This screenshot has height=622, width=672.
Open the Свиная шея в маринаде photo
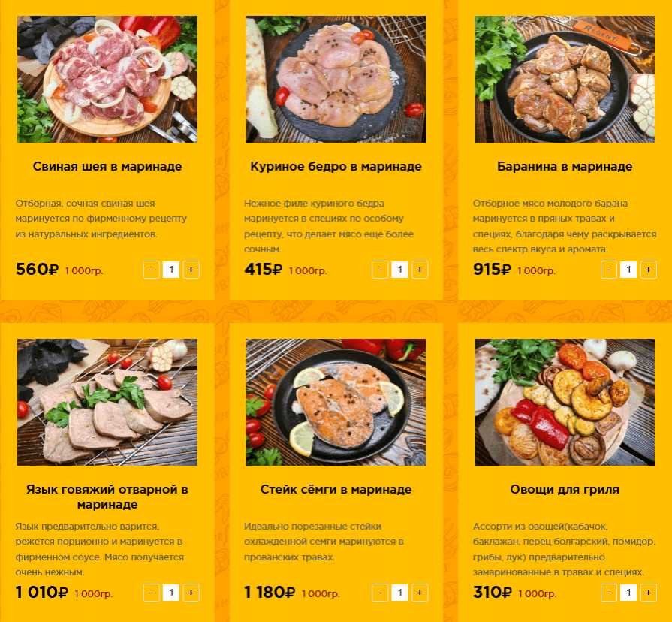pyautogui.click(x=107, y=80)
